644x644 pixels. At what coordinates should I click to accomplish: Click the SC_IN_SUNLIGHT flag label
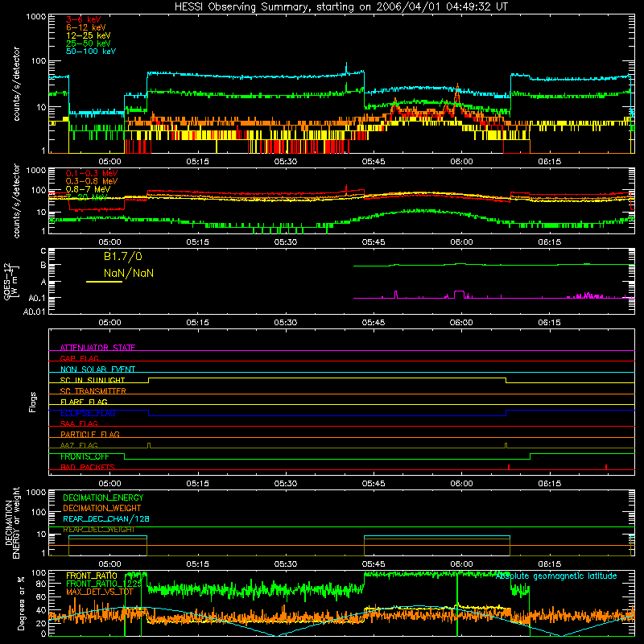pos(93,380)
